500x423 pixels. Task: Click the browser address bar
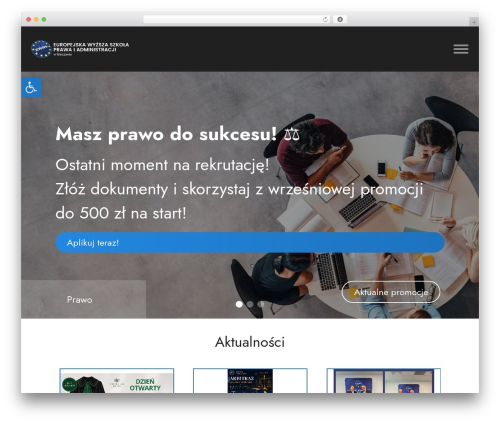click(x=237, y=19)
